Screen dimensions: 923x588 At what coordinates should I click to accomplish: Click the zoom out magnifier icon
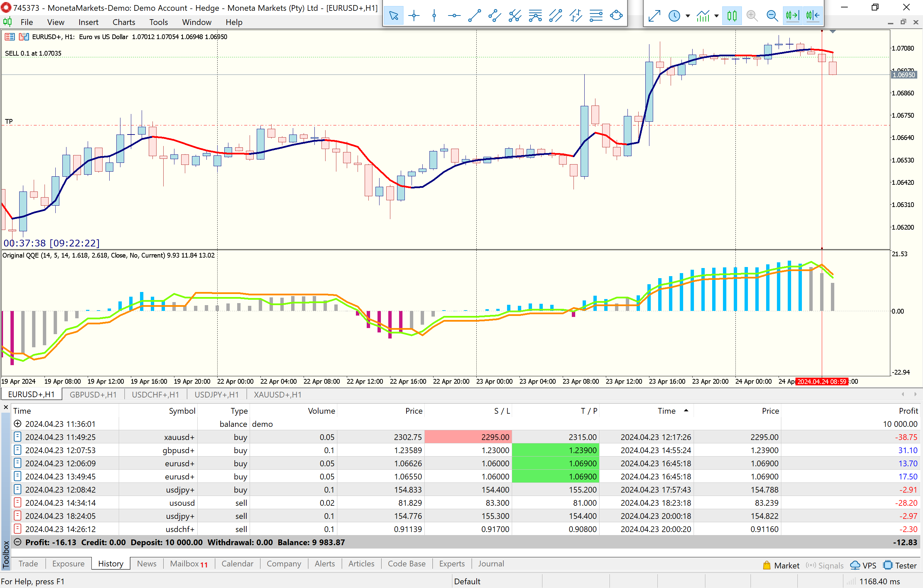(x=772, y=16)
